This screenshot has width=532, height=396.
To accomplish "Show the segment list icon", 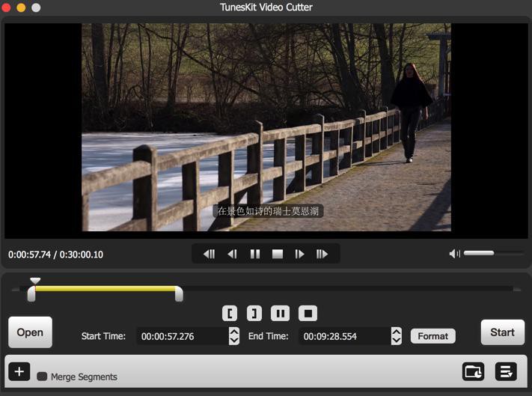I will [506, 371].
